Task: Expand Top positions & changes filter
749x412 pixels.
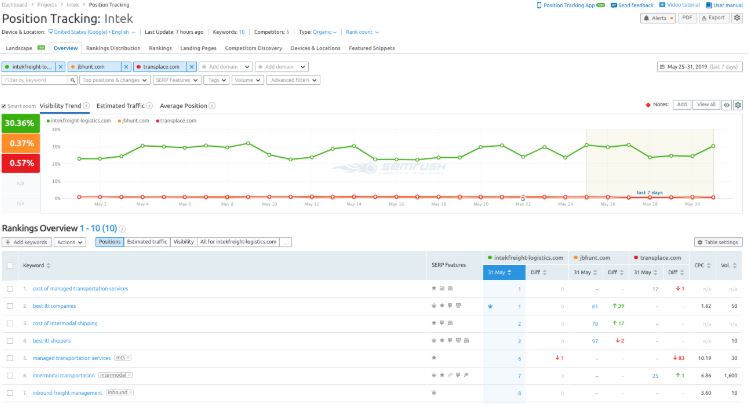Action: pyautogui.click(x=115, y=80)
